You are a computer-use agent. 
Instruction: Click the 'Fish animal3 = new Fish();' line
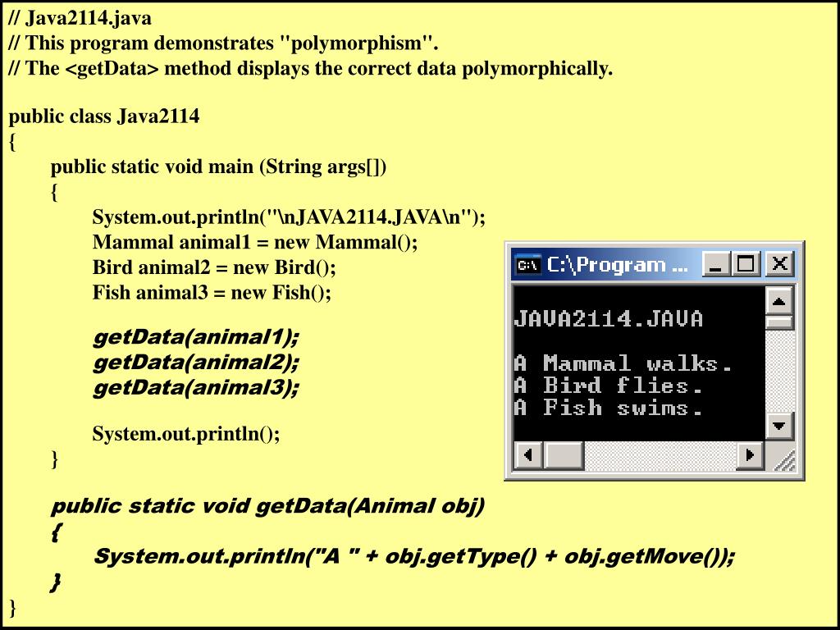212,293
